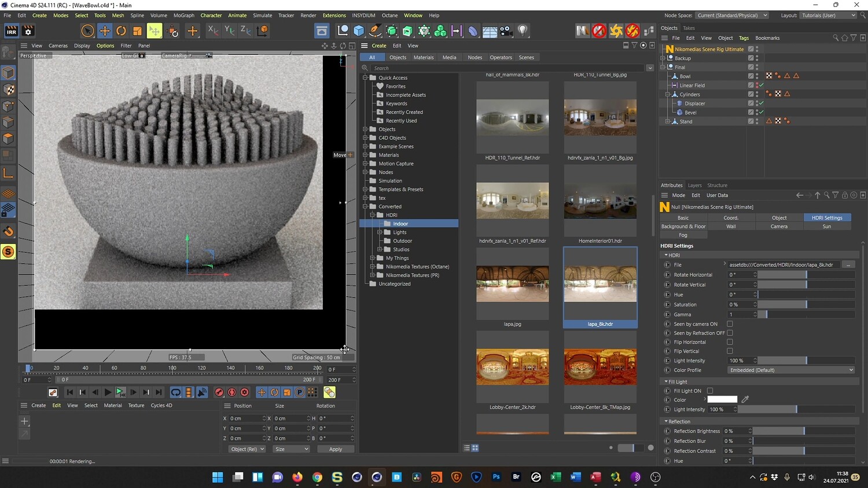Image resolution: width=868 pixels, height=488 pixels.
Task: Click the Apply button in coordinates panel
Action: 336,449
